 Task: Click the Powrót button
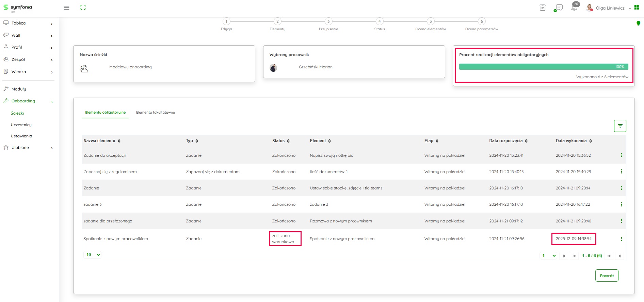[607, 275]
